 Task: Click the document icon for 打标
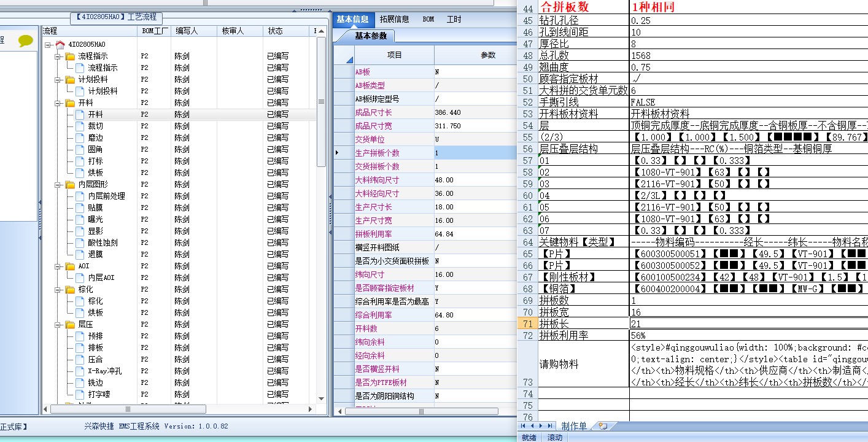click(x=80, y=161)
